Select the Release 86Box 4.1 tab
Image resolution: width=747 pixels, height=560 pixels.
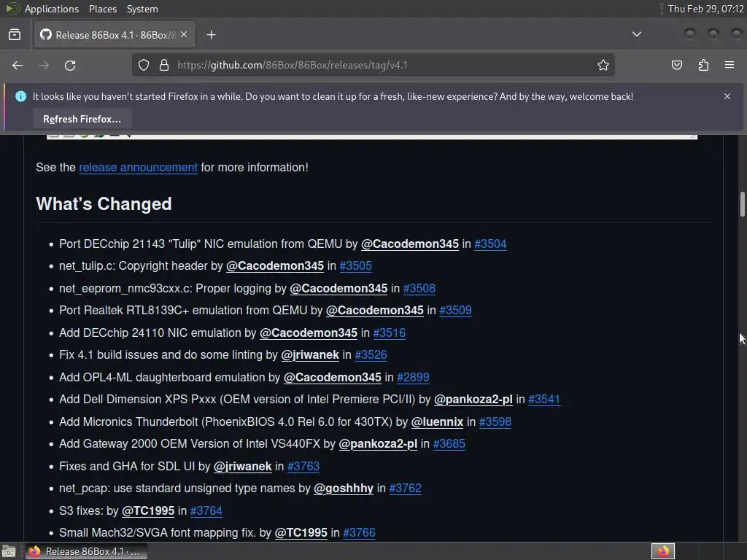tap(115, 35)
